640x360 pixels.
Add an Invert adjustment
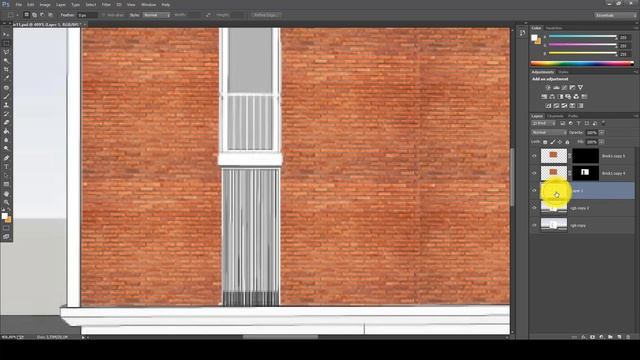tap(548, 106)
